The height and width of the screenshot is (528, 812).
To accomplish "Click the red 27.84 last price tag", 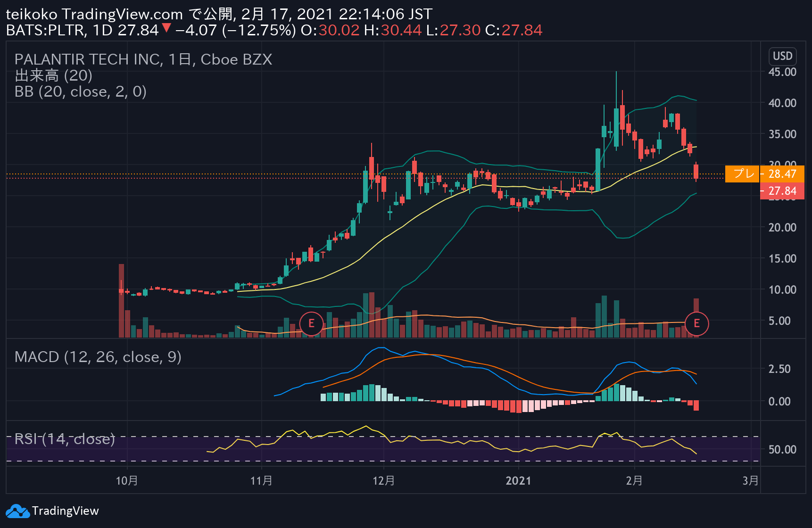I will pos(782,191).
